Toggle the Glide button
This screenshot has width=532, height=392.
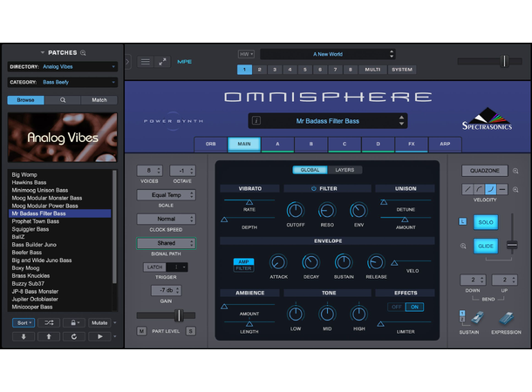point(486,247)
